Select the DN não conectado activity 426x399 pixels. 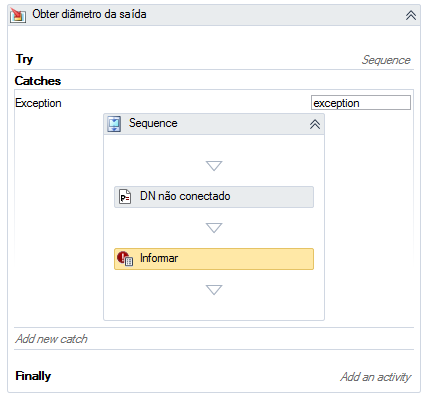tap(214, 197)
